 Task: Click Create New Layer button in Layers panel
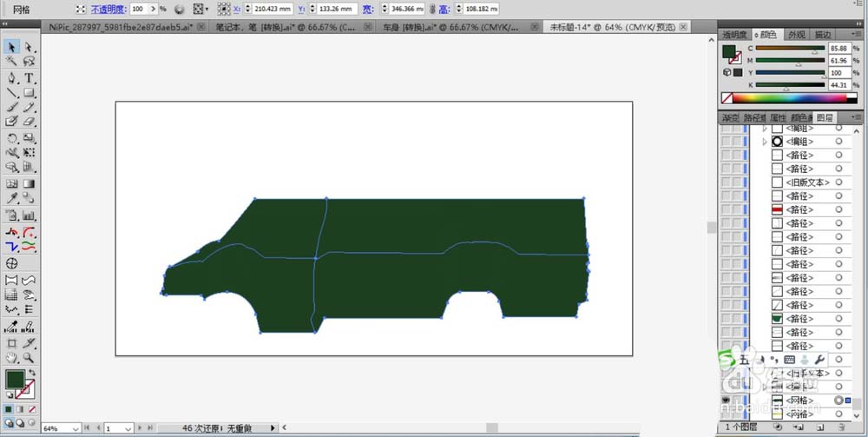point(820,427)
